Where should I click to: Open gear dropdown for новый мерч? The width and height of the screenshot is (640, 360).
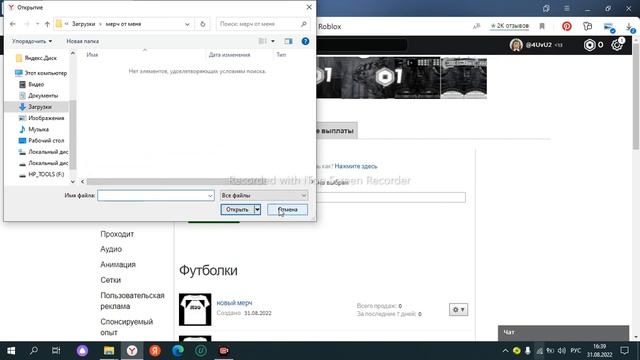point(458,310)
